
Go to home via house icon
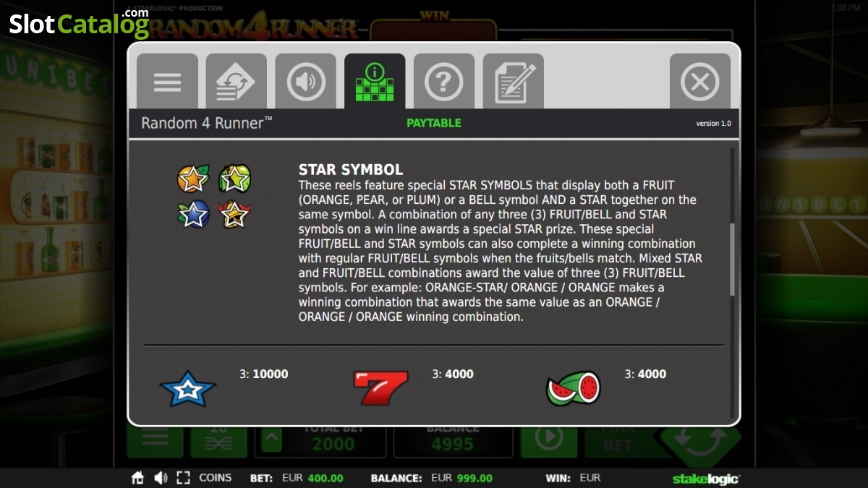tap(137, 478)
